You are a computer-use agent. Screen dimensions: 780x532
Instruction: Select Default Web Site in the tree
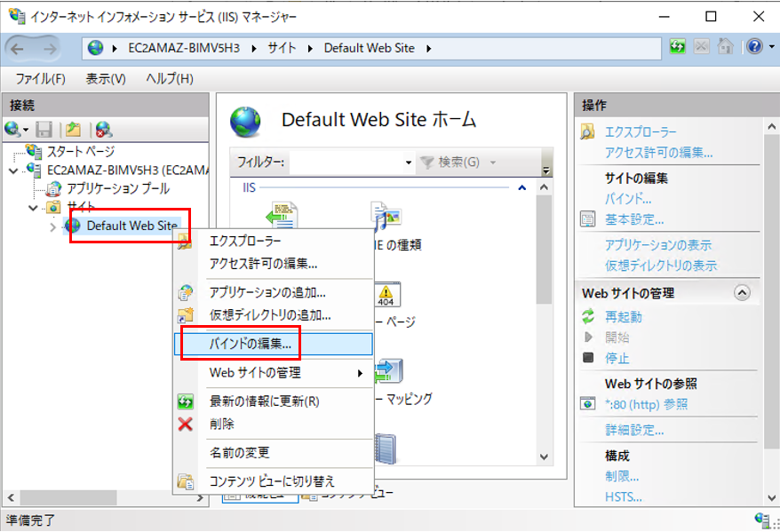pyautogui.click(x=131, y=226)
